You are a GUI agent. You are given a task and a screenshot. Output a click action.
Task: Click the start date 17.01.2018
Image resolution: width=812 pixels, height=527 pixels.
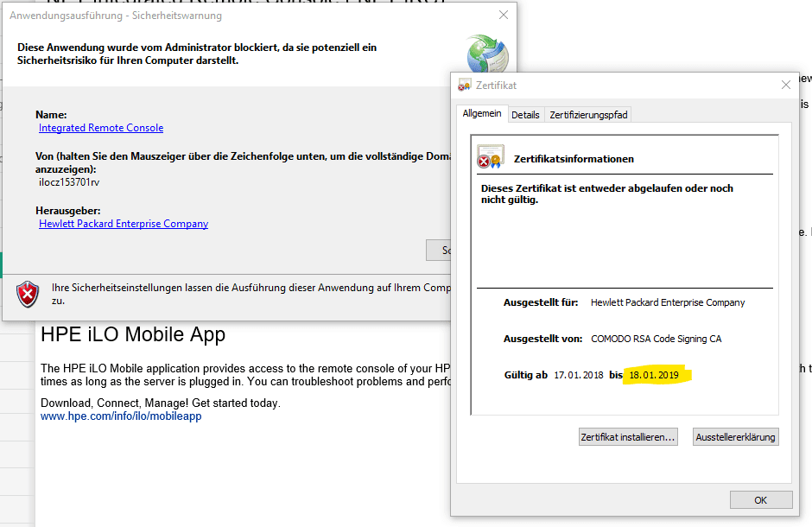(x=579, y=375)
